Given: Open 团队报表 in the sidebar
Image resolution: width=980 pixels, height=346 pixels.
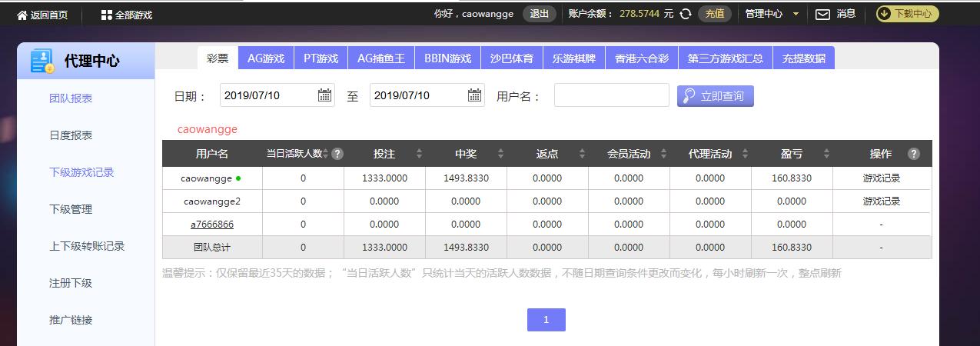Looking at the screenshot, I should point(71,98).
